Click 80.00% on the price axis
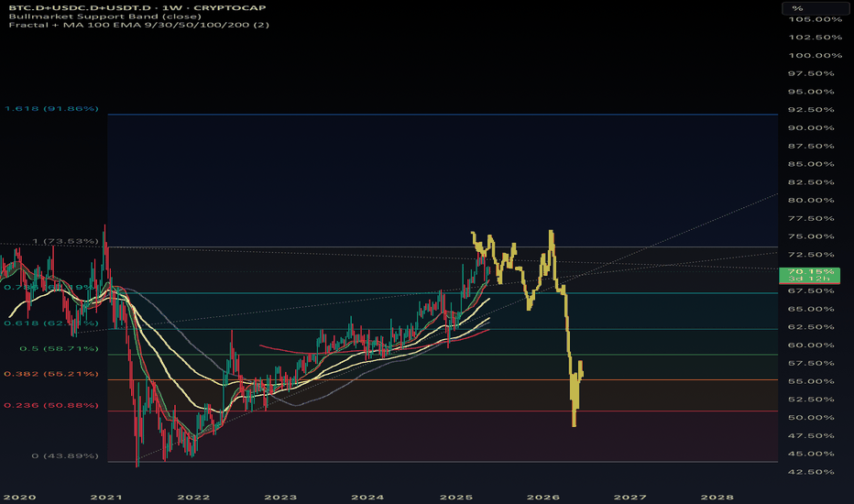The width and height of the screenshot is (854, 504). point(812,200)
